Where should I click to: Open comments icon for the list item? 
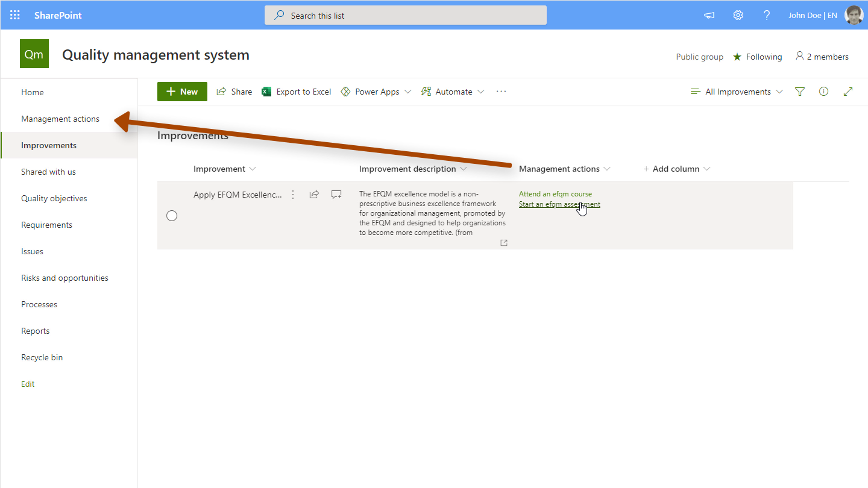click(336, 195)
